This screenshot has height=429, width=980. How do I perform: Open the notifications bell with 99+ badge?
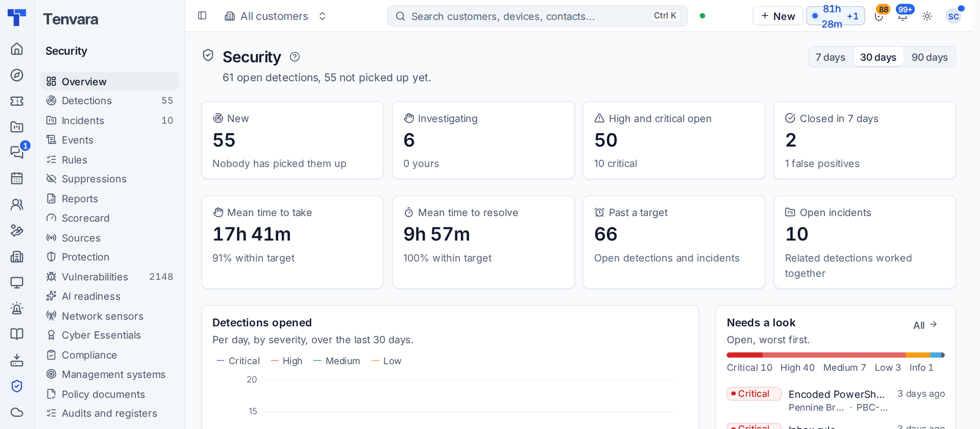coord(903,16)
